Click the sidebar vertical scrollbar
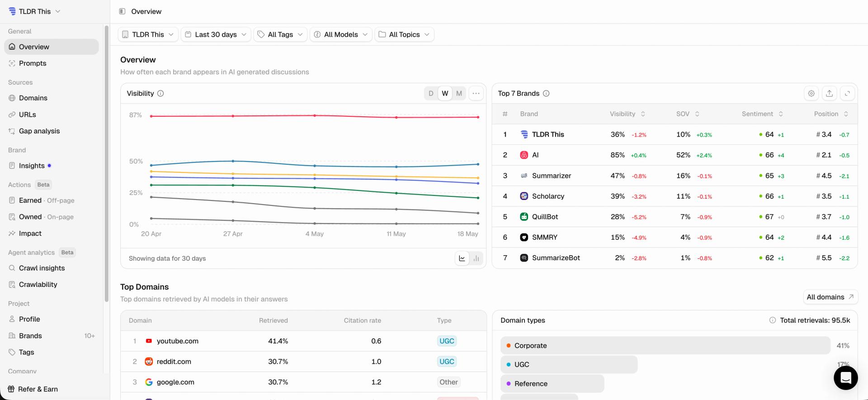 (x=107, y=163)
